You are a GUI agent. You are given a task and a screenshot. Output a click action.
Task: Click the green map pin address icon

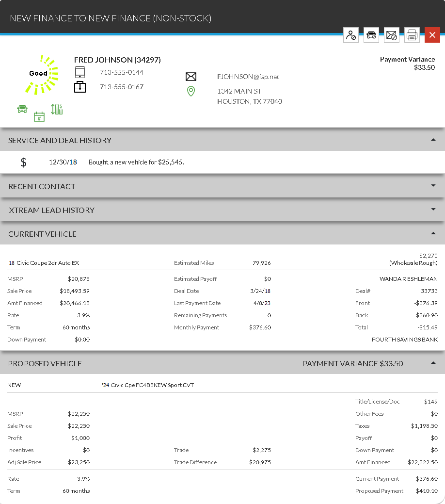191,91
